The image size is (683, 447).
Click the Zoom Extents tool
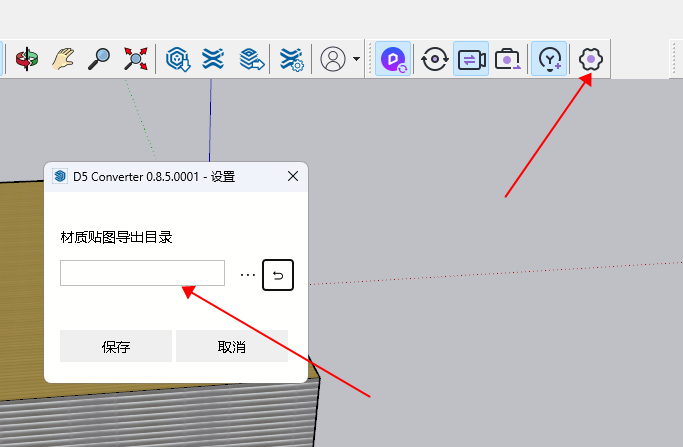(x=135, y=59)
